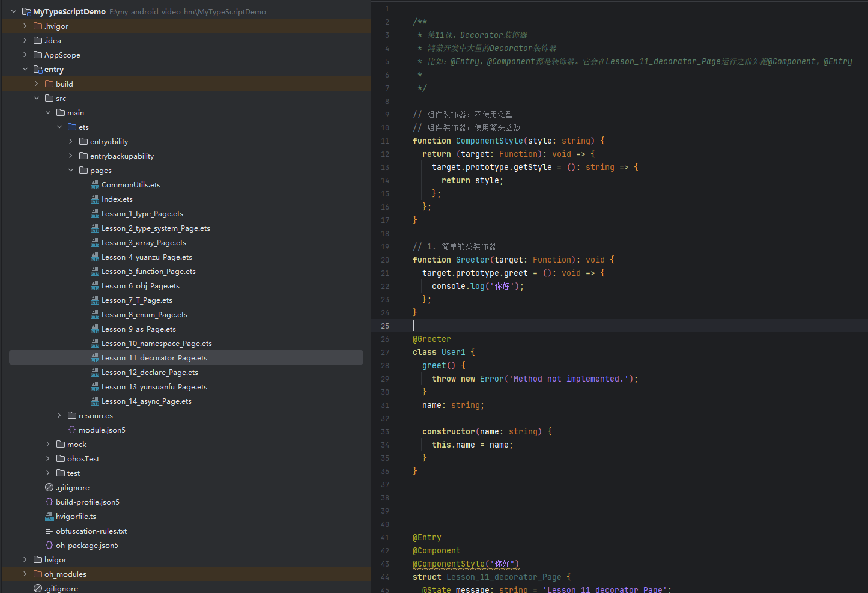Click the Lesson_8_enum_Page.ets file icon
The height and width of the screenshot is (593, 868).
[95, 314]
